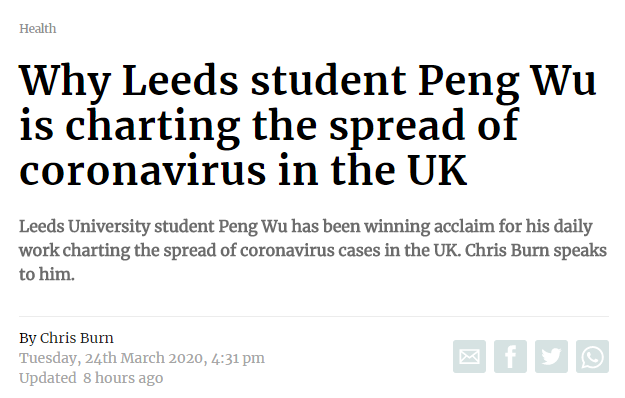Screen dimensions: 625x398
Task: Click the word 'By' in the byline
Action: tap(28, 338)
